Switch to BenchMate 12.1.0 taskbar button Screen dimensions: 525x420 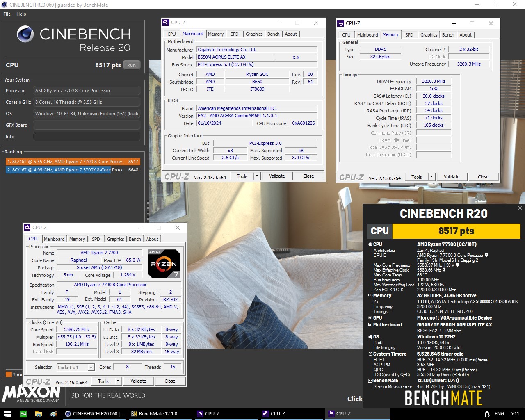160,414
